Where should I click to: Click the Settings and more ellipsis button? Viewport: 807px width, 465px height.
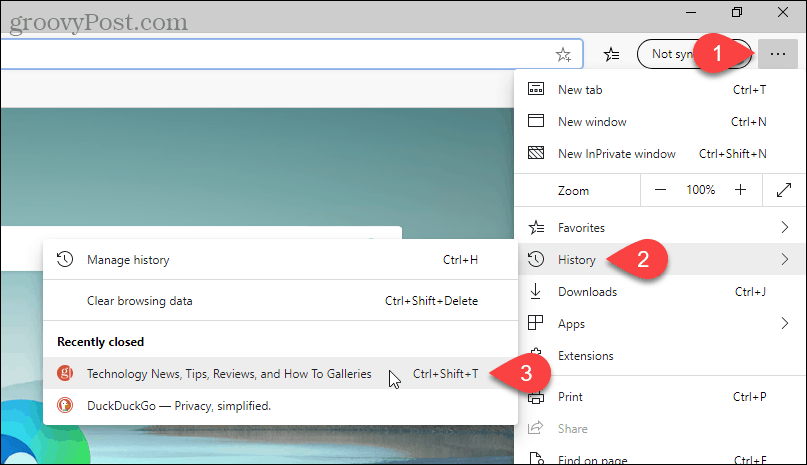tap(777, 54)
